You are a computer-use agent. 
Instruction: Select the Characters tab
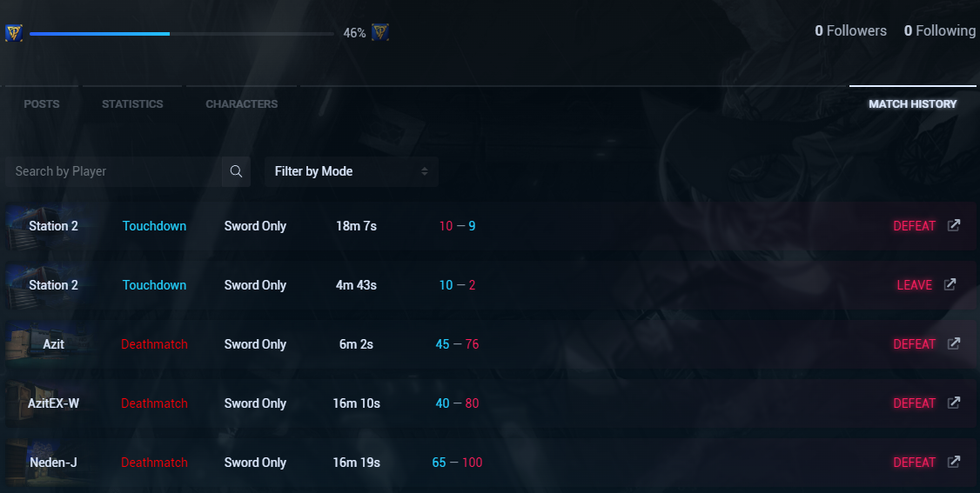coord(242,104)
